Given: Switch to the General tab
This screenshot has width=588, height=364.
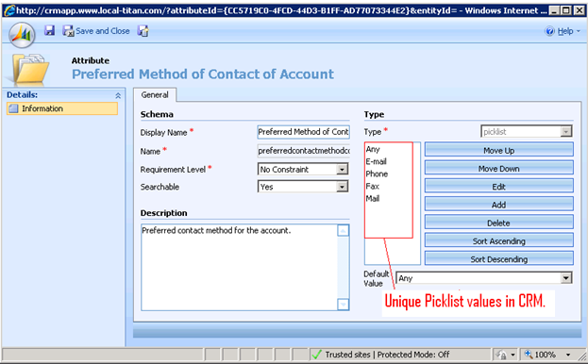Looking at the screenshot, I should tap(155, 95).
